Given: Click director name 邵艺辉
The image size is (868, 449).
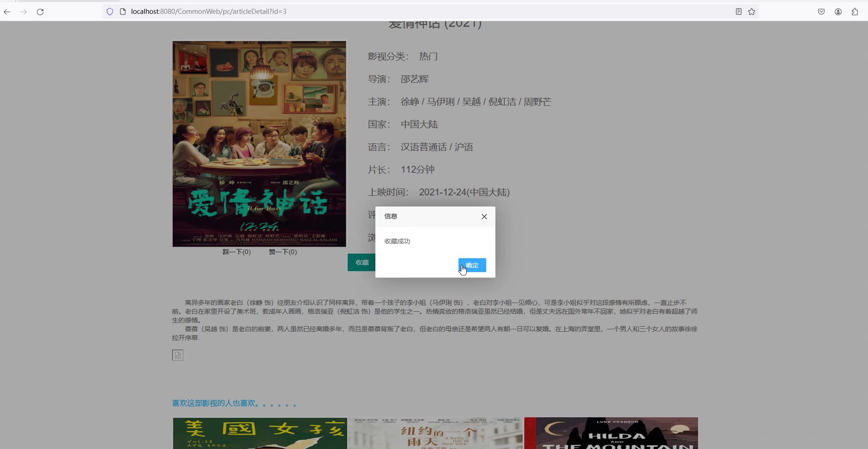Looking at the screenshot, I should click(415, 79).
